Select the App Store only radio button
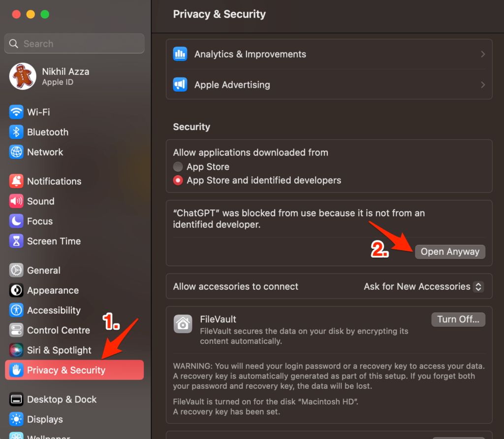Screen dimensions: 504x439 177,167
